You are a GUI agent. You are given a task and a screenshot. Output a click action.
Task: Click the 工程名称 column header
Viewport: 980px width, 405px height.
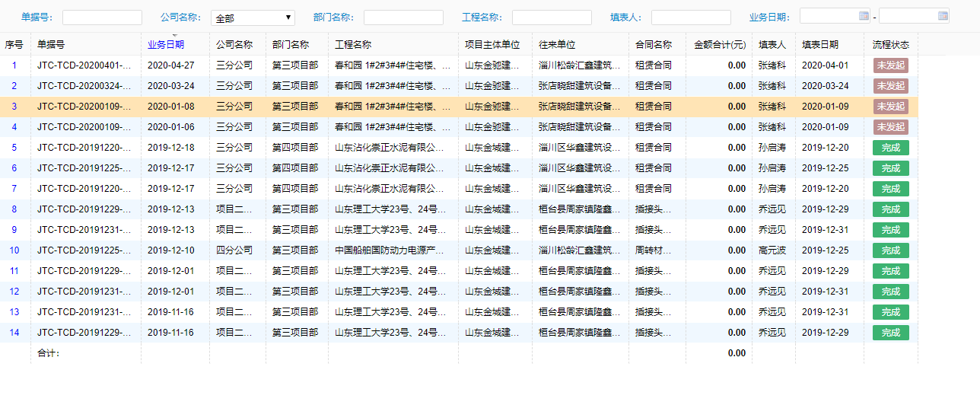[353, 45]
